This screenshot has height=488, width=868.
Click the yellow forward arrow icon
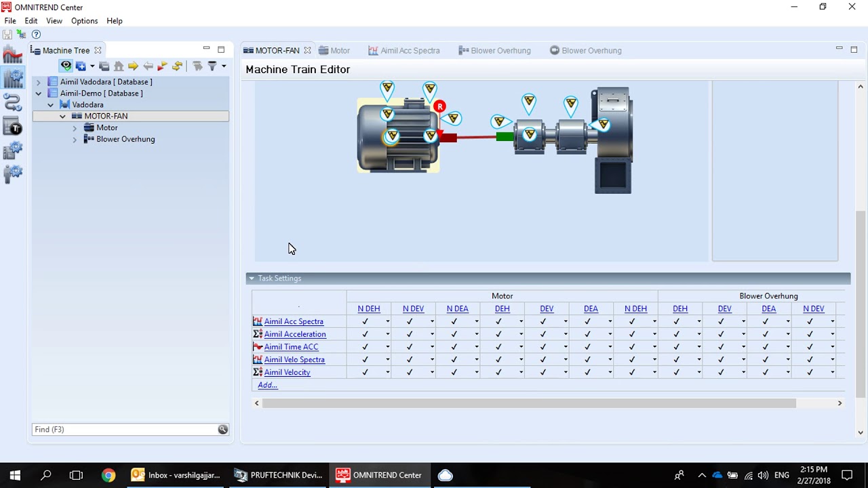pos(133,66)
